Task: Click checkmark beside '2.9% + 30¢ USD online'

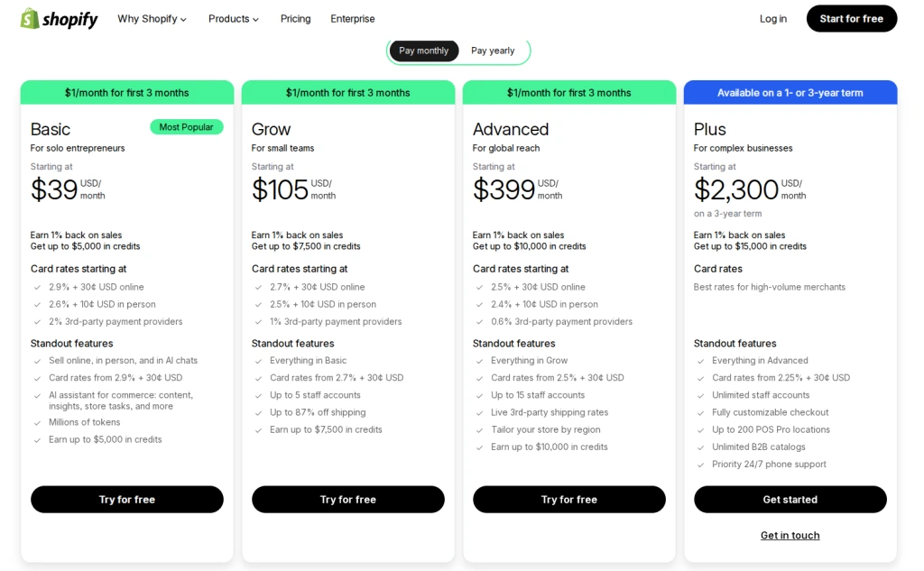Action: pos(37,288)
